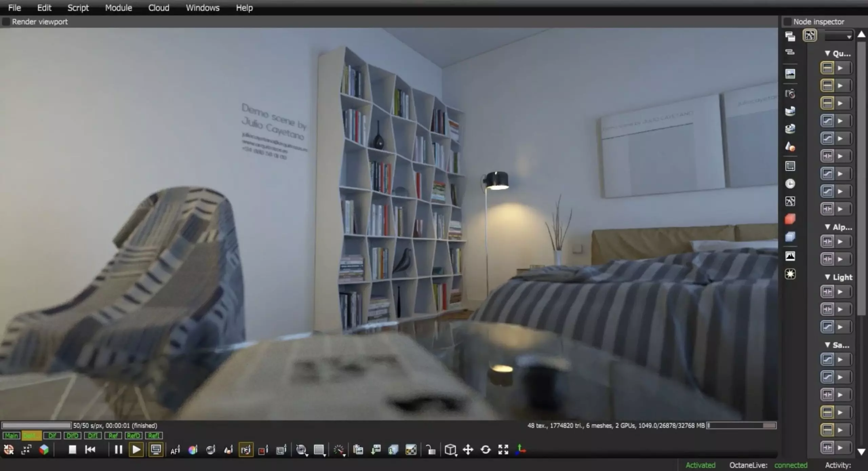Toggle the Render viewport panel checkbox
The height and width of the screenshot is (471, 868).
click(x=6, y=22)
